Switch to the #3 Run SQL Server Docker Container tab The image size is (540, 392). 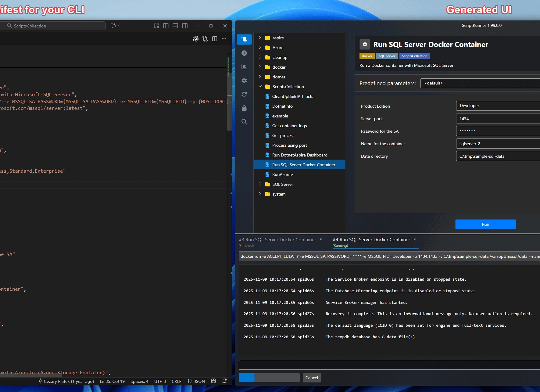point(277,240)
